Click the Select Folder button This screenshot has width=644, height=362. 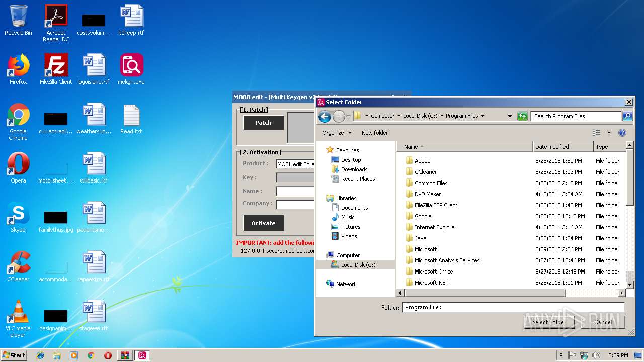(x=549, y=322)
